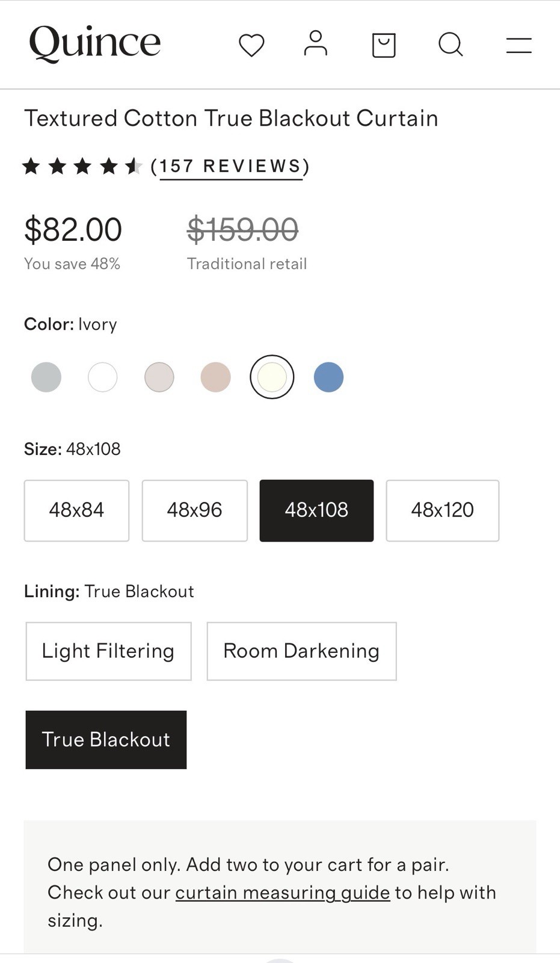Click the star rating icons
The image size is (560, 963).
click(82, 166)
